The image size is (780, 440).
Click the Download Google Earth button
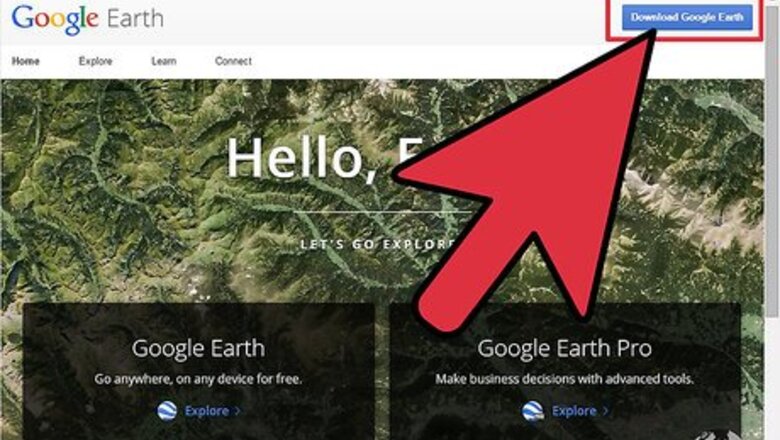coord(687,17)
